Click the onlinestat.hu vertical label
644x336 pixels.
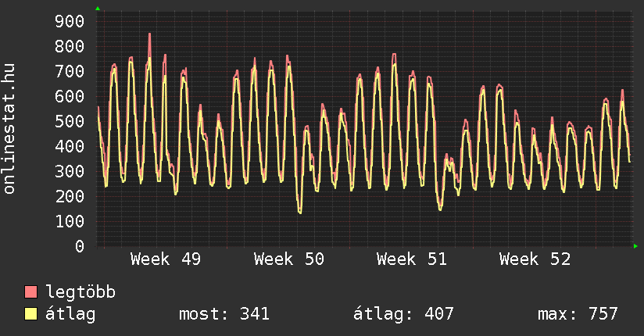tap(9, 129)
